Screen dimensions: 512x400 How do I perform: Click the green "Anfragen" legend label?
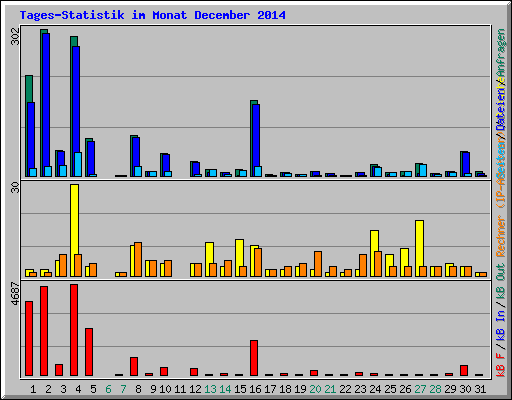pyautogui.click(x=501, y=53)
